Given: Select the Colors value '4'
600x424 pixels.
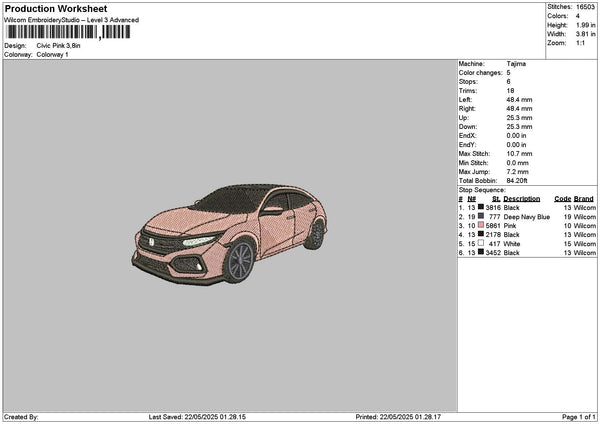Looking at the screenshot, I should pyautogui.click(x=577, y=16).
